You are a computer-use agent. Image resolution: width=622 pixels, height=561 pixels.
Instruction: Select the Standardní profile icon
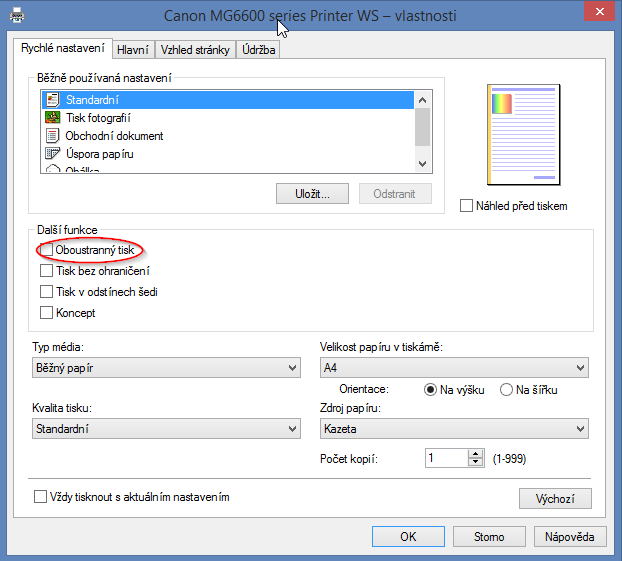tap(53, 100)
